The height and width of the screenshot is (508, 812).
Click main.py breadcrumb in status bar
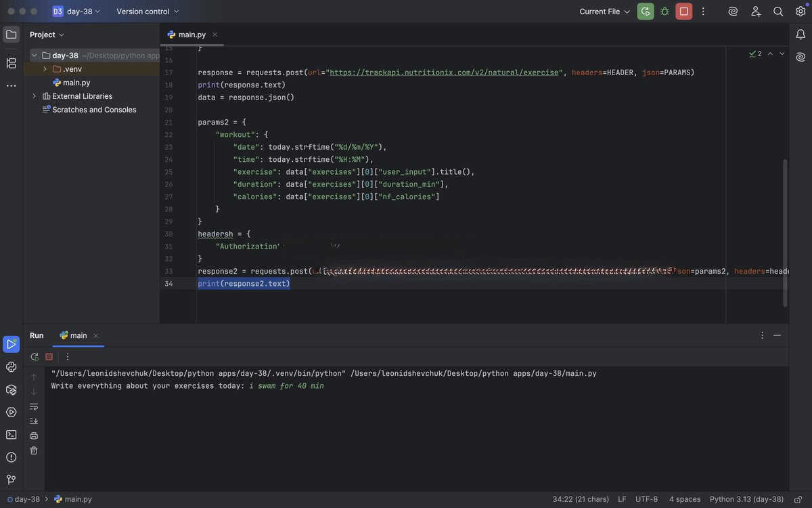[73, 499]
